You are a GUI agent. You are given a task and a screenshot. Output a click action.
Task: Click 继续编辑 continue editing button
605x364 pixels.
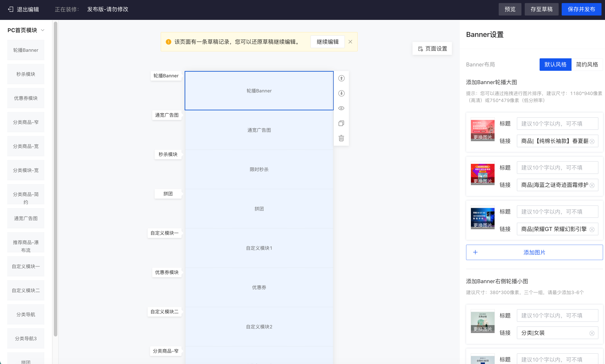pos(328,42)
